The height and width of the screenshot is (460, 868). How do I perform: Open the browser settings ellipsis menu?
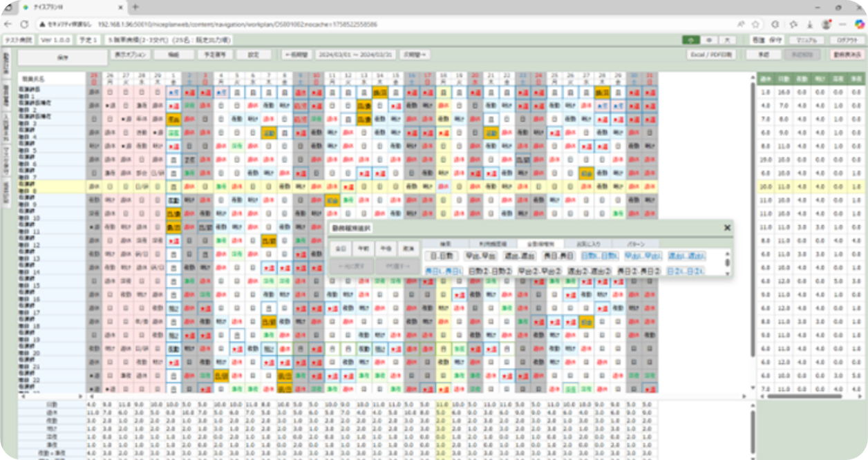pyautogui.click(x=844, y=23)
